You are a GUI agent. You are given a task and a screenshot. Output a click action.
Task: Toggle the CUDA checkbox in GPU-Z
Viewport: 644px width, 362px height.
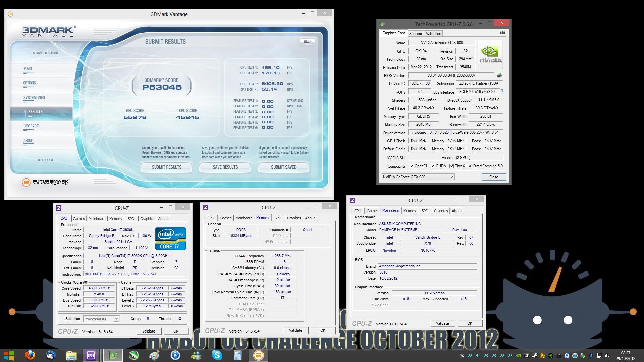click(433, 166)
